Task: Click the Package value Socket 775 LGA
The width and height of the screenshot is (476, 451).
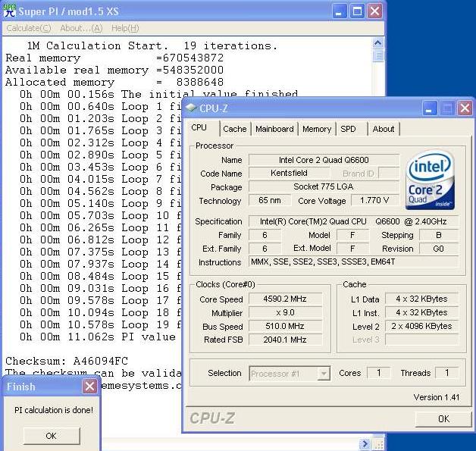Action: (x=324, y=186)
